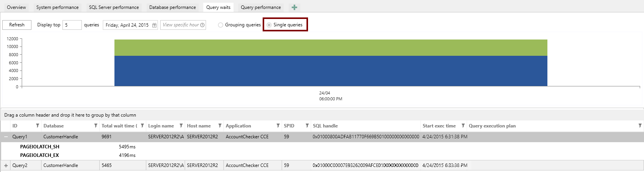
Task: Add a new tab with plus icon
Action: click(294, 7)
